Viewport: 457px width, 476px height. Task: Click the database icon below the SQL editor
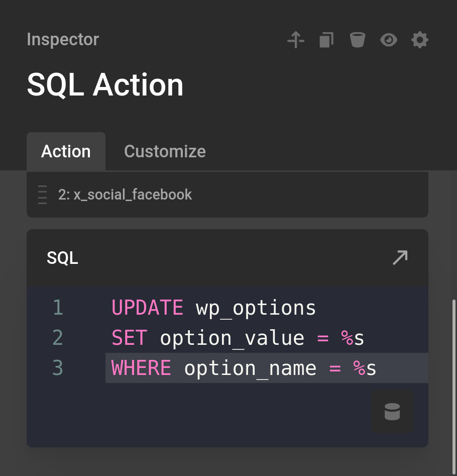click(x=392, y=411)
